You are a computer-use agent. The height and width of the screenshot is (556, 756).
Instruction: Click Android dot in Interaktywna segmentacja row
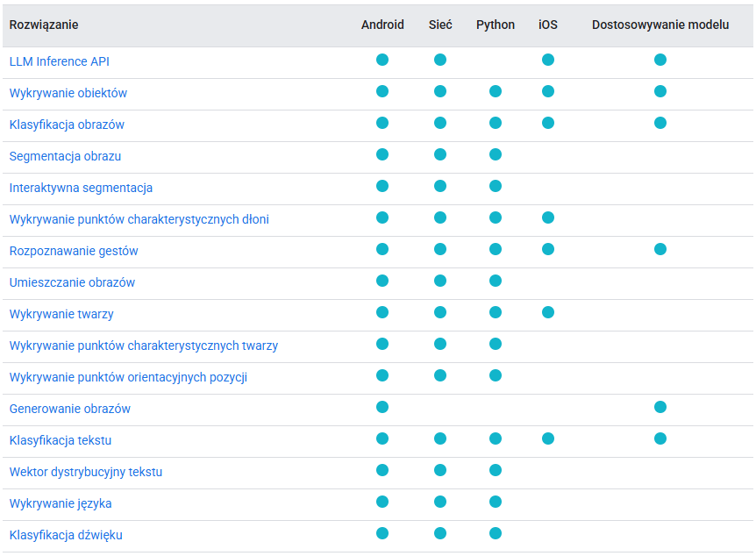[x=382, y=186]
